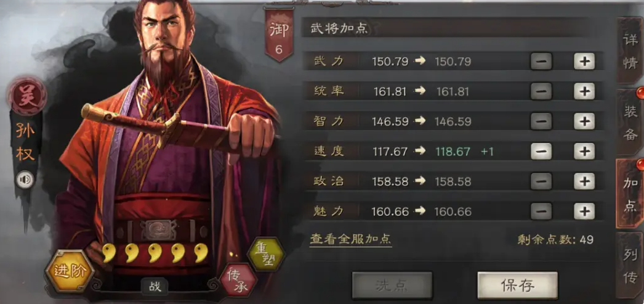Open the 装备 tab
The height and width of the screenshot is (304, 644).
coord(630,122)
